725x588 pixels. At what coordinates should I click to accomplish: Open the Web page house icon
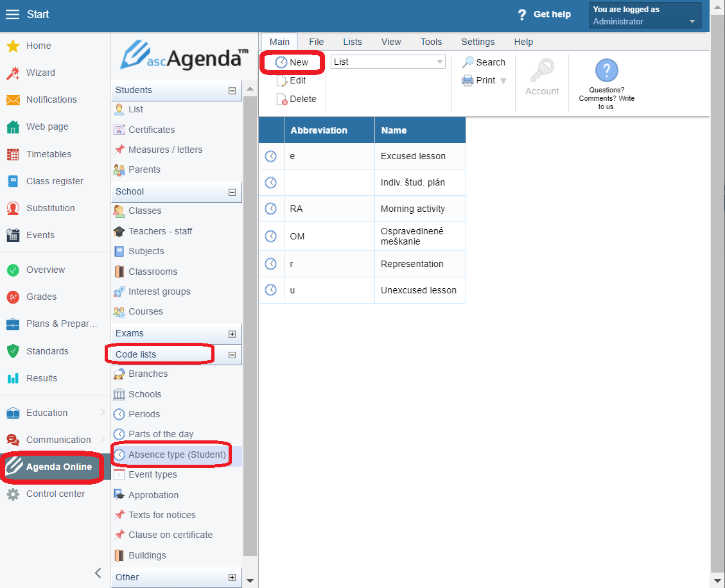[13, 126]
